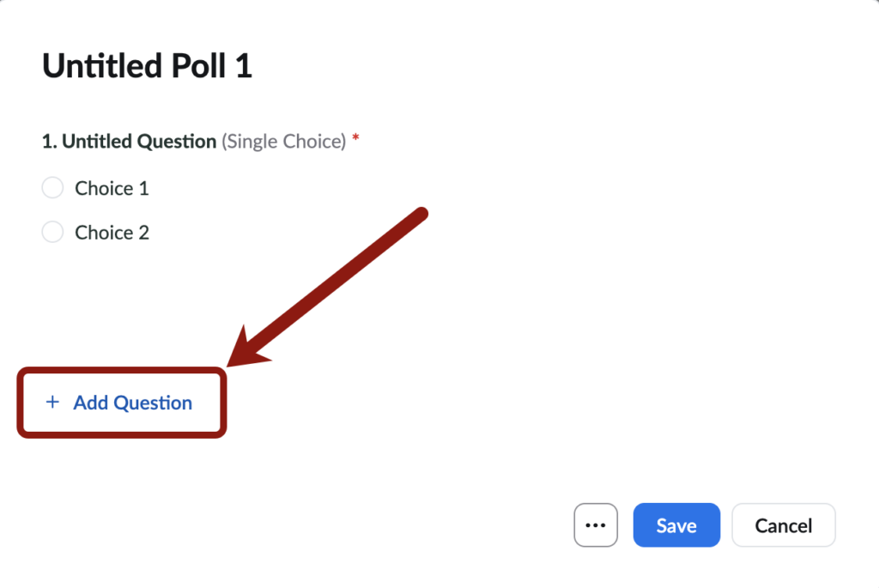Viewport: 879px width, 588px height.
Task: Edit the Choice 1 answer text
Action: 112,187
